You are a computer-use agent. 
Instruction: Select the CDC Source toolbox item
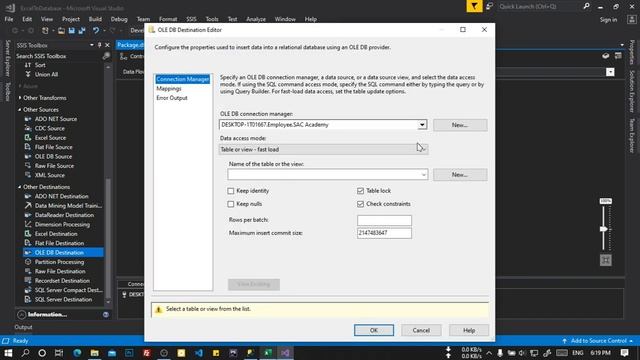pyautogui.click(x=49, y=128)
